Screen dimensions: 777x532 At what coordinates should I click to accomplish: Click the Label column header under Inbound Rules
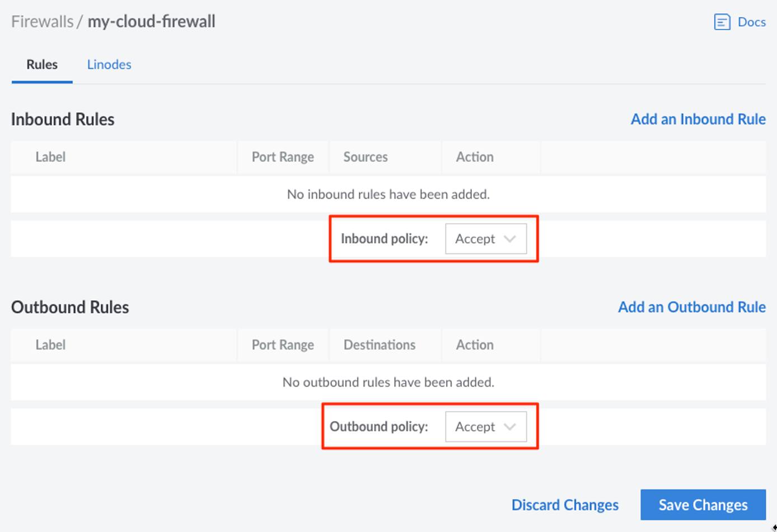(50, 157)
